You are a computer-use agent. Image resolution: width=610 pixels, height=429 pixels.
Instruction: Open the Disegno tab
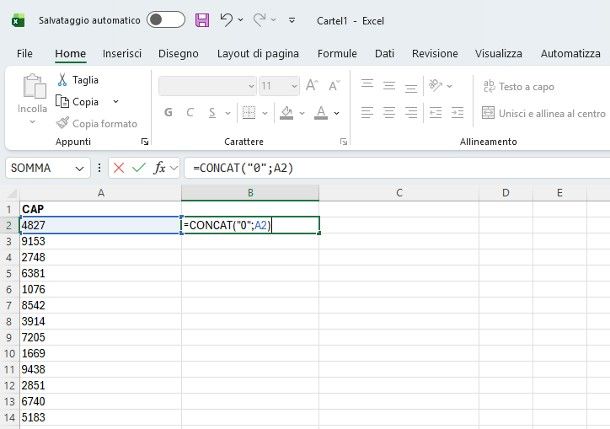click(178, 53)
